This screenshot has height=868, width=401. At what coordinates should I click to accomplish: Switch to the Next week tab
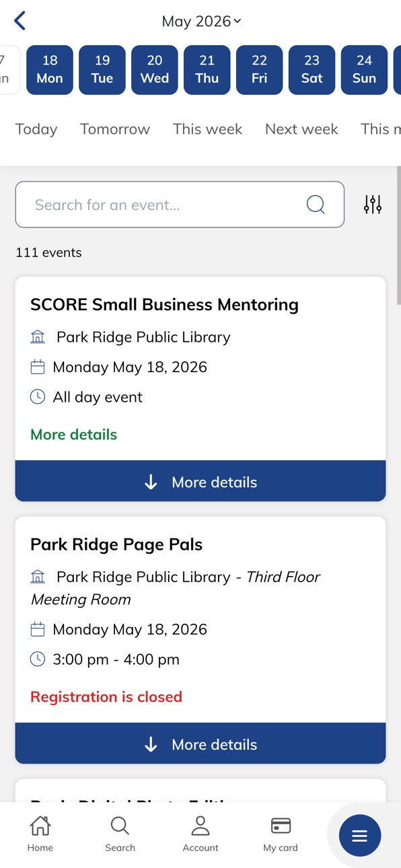(301, 129)
